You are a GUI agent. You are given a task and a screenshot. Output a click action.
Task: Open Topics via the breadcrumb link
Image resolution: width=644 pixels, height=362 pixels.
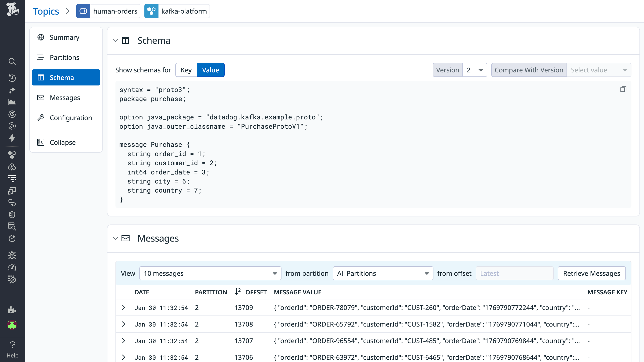pos(46,11)
